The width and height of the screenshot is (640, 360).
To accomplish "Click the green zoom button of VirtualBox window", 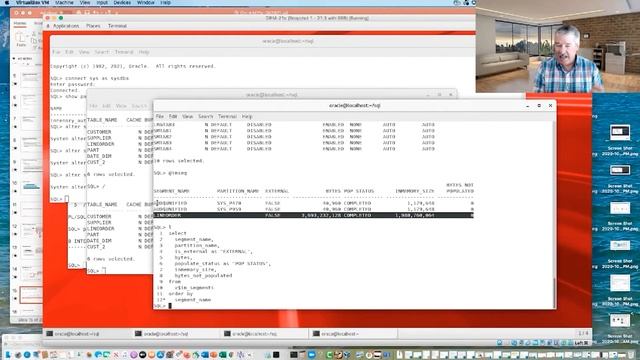I will [61, 18].
